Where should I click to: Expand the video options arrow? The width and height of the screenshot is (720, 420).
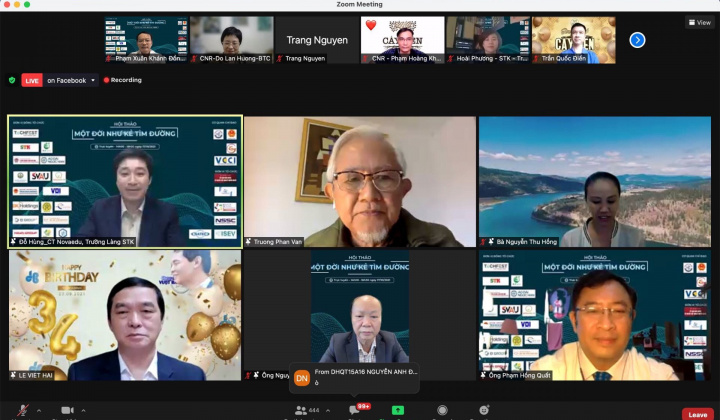click(86, 411)
